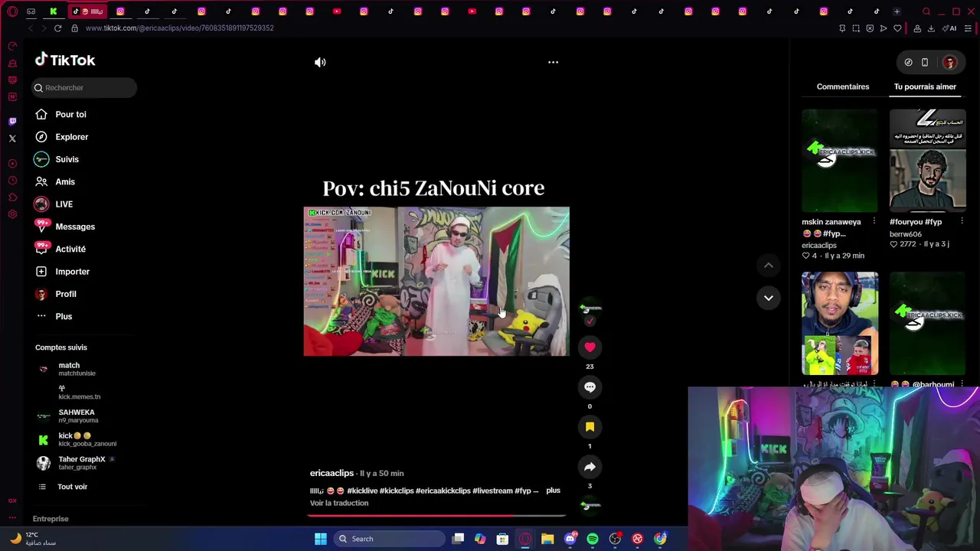This screenshot has height=551, width=980.
Task: Go back with the browser back arrow
Action: pos(30,28)
